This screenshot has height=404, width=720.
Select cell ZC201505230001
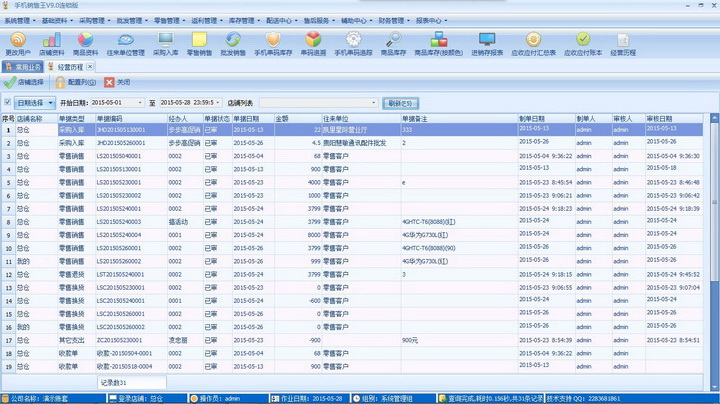click(131, 341)
